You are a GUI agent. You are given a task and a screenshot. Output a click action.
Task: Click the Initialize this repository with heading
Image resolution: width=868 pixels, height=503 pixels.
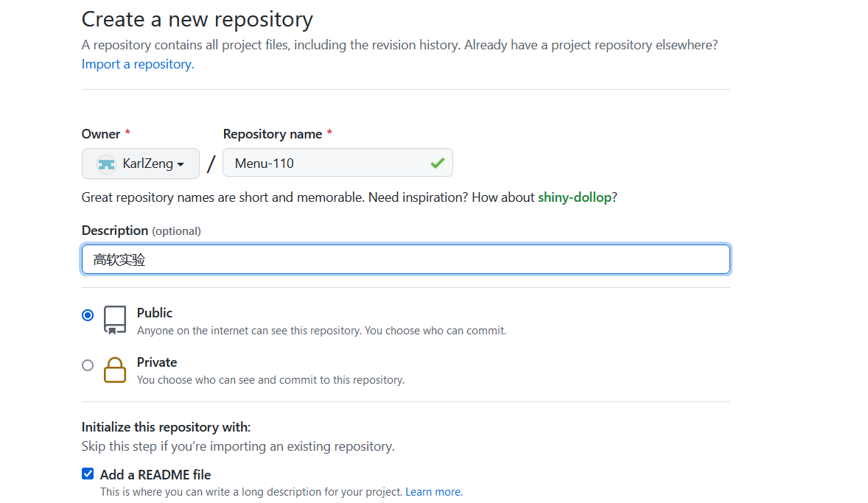pos(166,427)
